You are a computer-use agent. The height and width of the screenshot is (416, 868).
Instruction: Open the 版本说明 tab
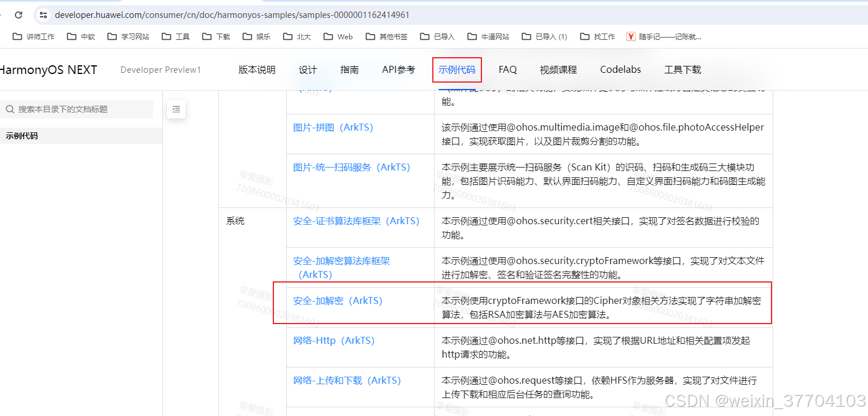257,70
